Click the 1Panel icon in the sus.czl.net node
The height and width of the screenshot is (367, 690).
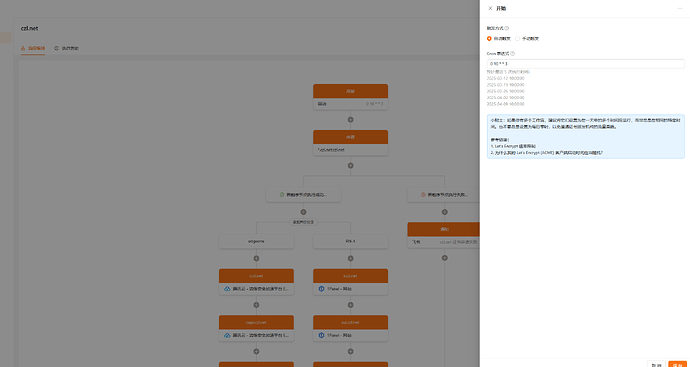point(321,335)
